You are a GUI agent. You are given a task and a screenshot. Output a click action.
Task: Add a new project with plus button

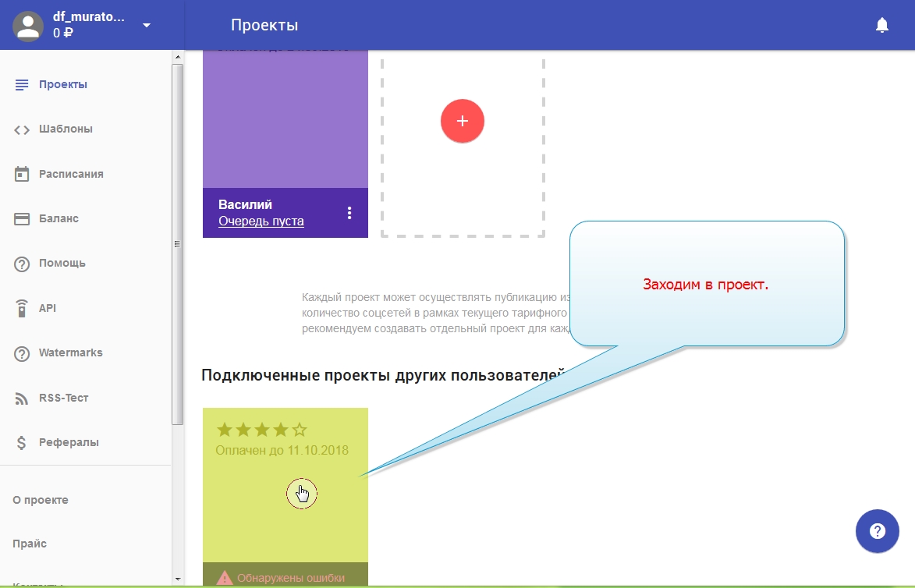[463, 121]
